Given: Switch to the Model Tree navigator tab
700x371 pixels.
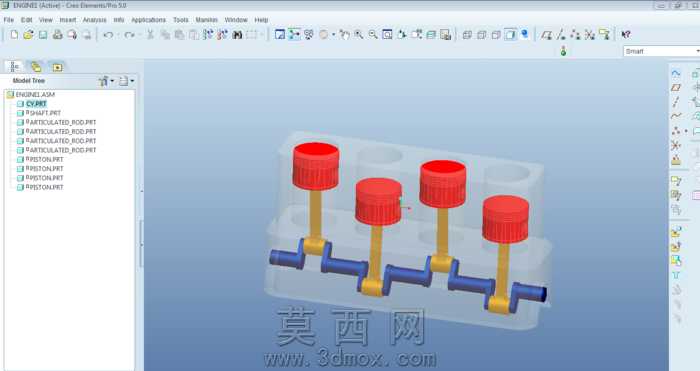Looking at the screenshot, I should coord(15,67).
